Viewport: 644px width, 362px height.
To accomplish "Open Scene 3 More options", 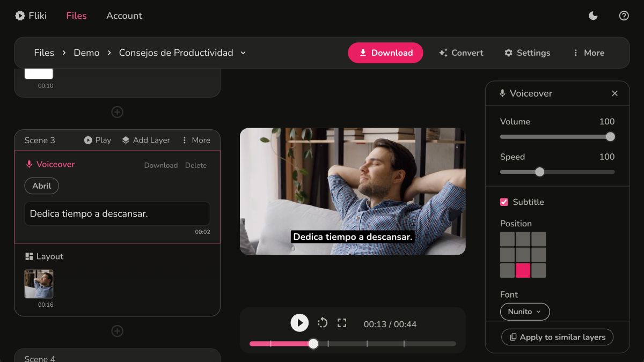I will [196, 140].
